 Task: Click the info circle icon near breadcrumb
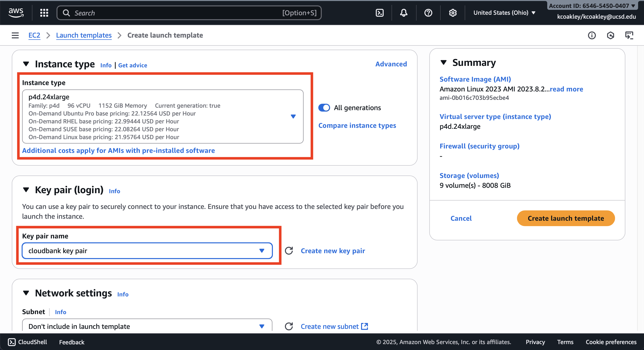[591, 35]
